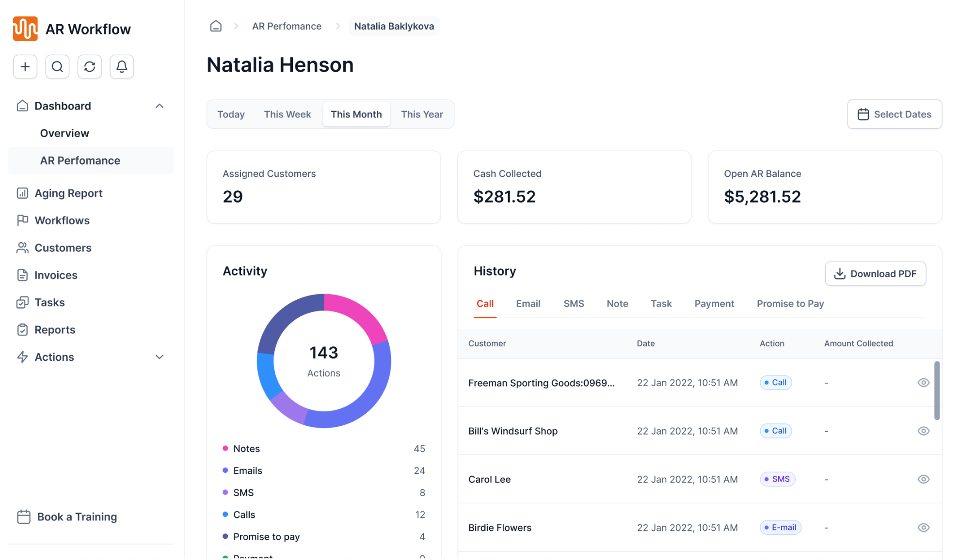Click AR Perfomance breadcrumb link
Viewport: 960px width, 560px height.
pyautogui.click(x=287, y=26)
